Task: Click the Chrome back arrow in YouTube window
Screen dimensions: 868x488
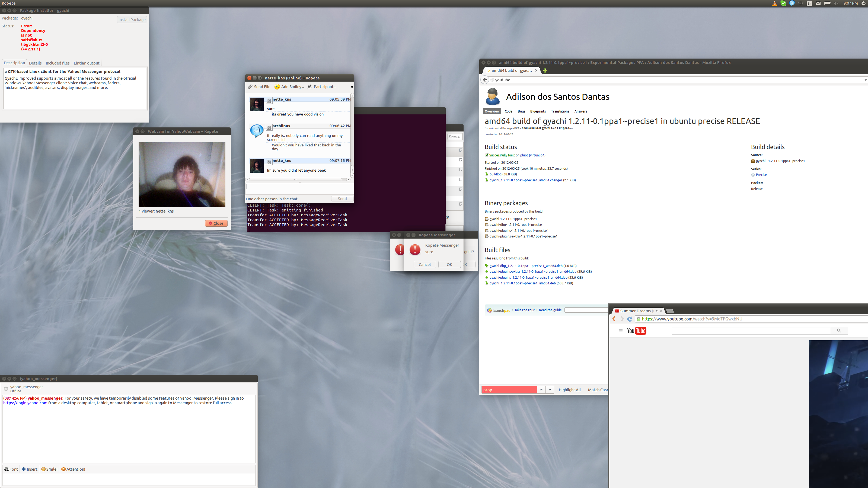Action: point(614,319)
